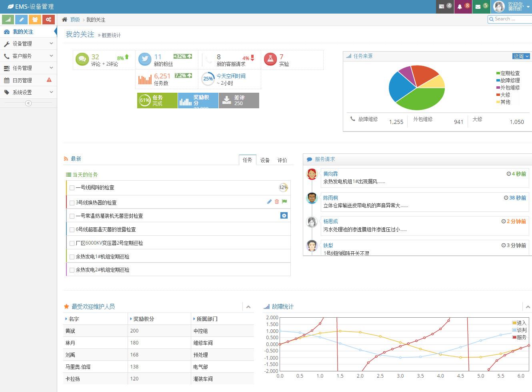Collapse the sidebar with the double-arrow icon

(28, 103)
